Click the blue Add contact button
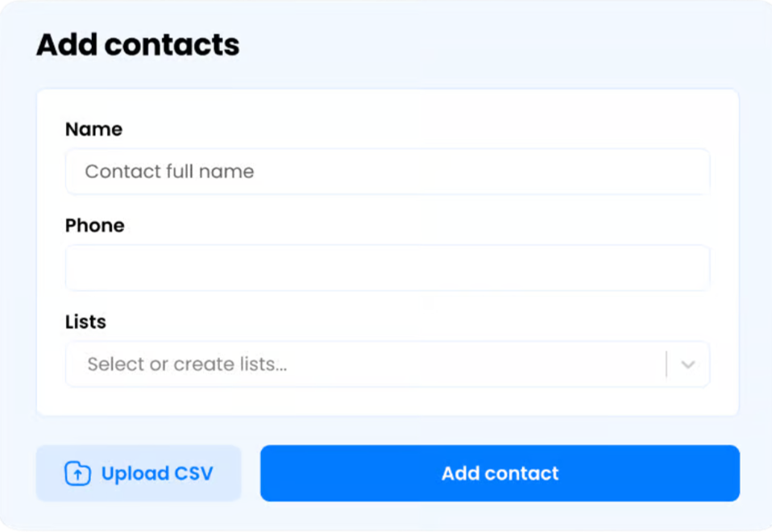The height and width of the screenshot is (532, 772). coord(500,473)
